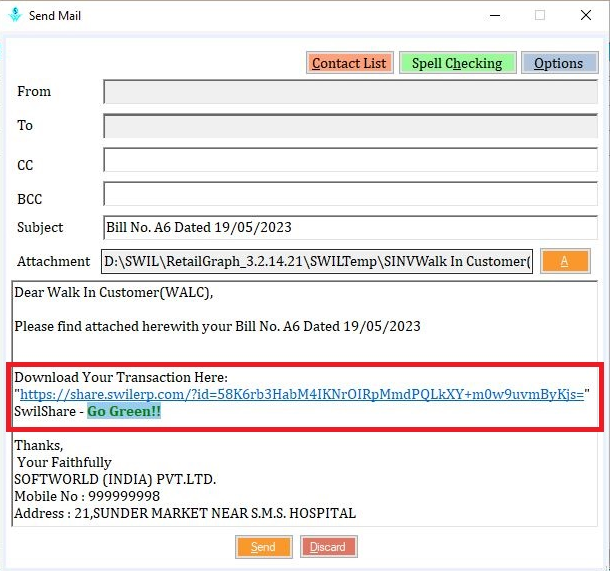Click the 'Subject' label

coord(40,228)
